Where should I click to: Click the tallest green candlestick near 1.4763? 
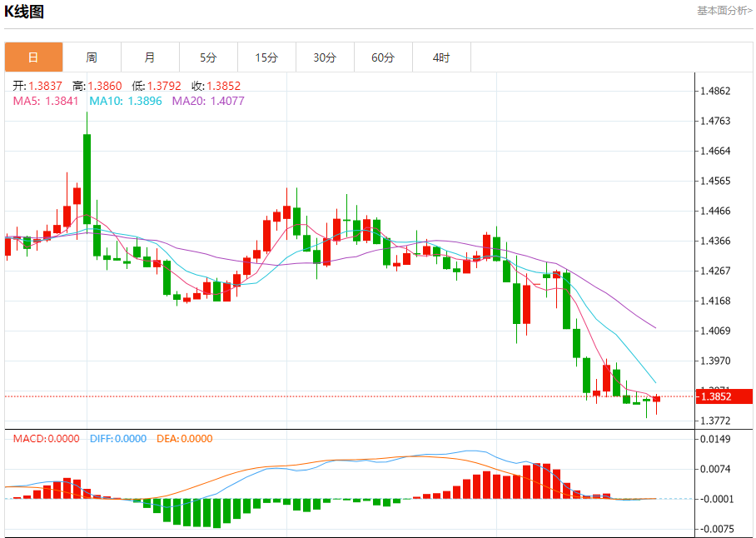pos(87,178)
